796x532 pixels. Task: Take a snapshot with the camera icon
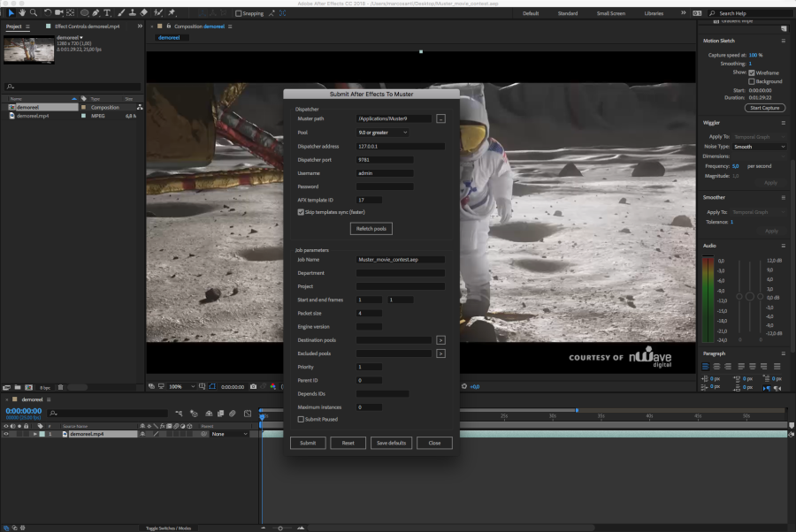[253, 386]
